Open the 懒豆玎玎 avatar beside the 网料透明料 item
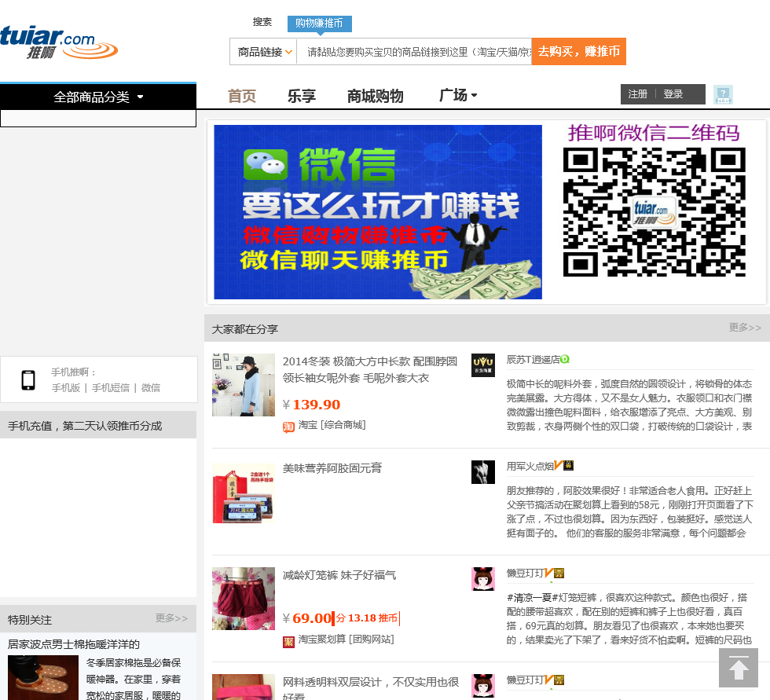This screenshot has height=700, width=770. click(x=483, y=687)
